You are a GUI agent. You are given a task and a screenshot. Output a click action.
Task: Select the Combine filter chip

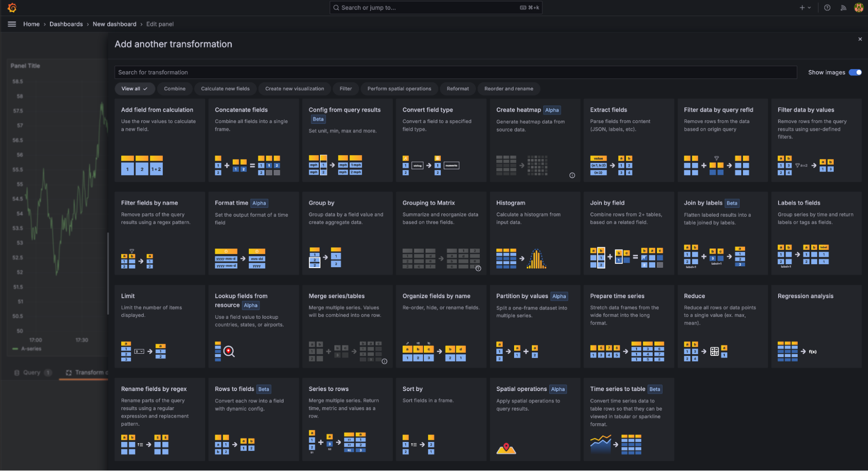tap(175, 89)
